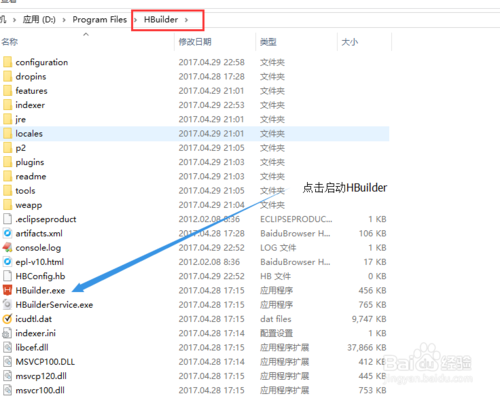Click the msvcr100.dll file icon
Viewport: 500px width, 396px height.
pyautogui.click(x=7, y=390)
